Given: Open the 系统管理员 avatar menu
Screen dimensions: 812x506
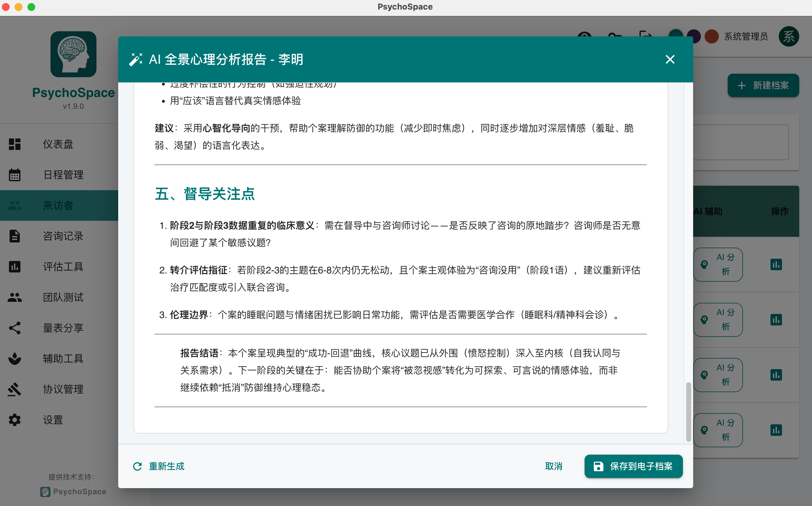Looking at the screenshot, I should pos(789,36).
